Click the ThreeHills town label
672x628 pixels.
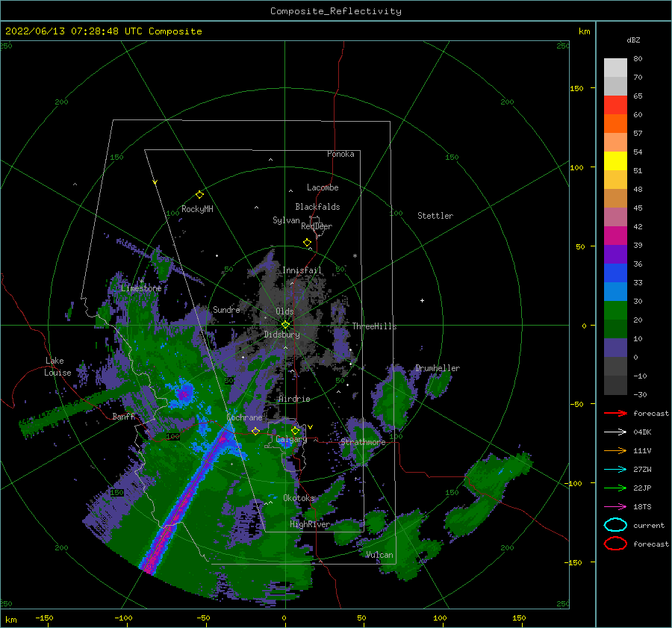[x=374, y=326]
